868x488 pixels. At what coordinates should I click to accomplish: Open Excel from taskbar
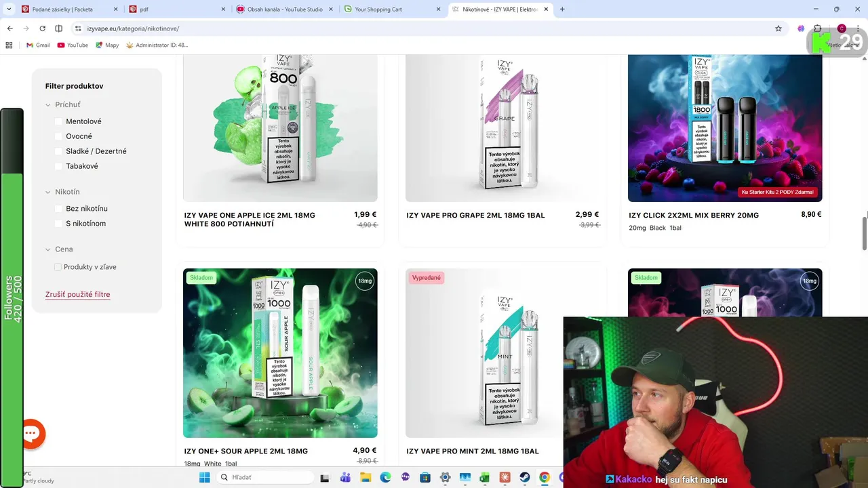point(485,477)
